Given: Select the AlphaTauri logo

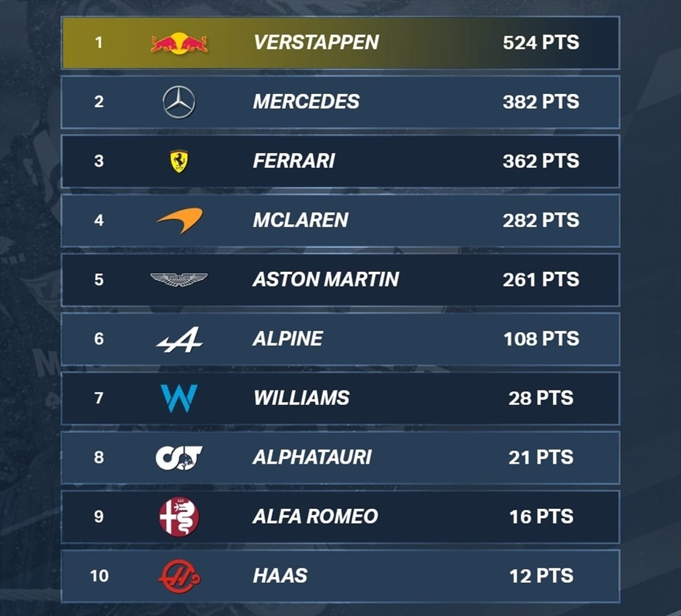Looking at the screenshot, I should point(179,457).
